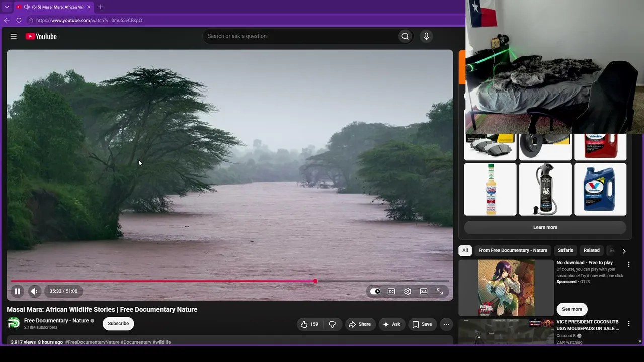
Task: Open a new browser tab
Action: [x=101, y=7]
